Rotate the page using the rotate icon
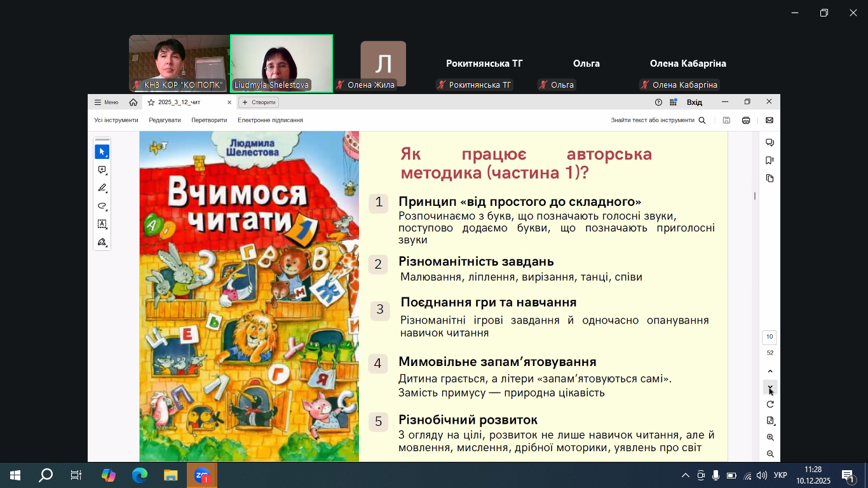Screen dimensions: 868x488 (x=770, y=404)
